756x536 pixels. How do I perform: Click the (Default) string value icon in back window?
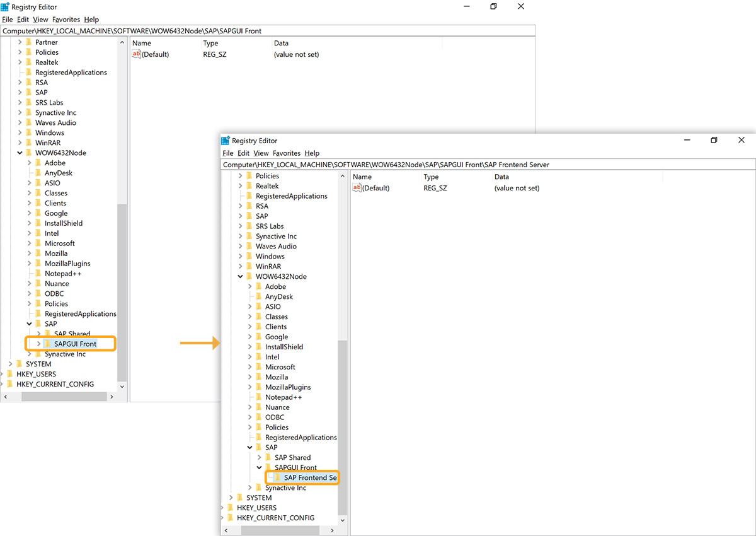coord(136,54)
